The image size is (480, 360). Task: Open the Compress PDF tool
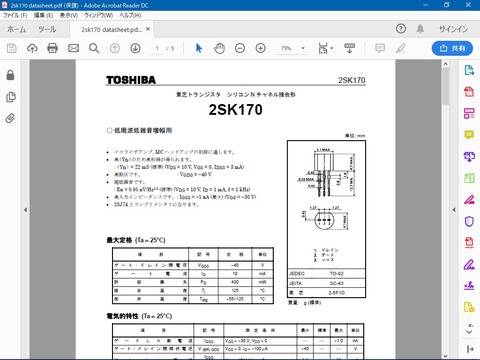(x=469, y=242)
